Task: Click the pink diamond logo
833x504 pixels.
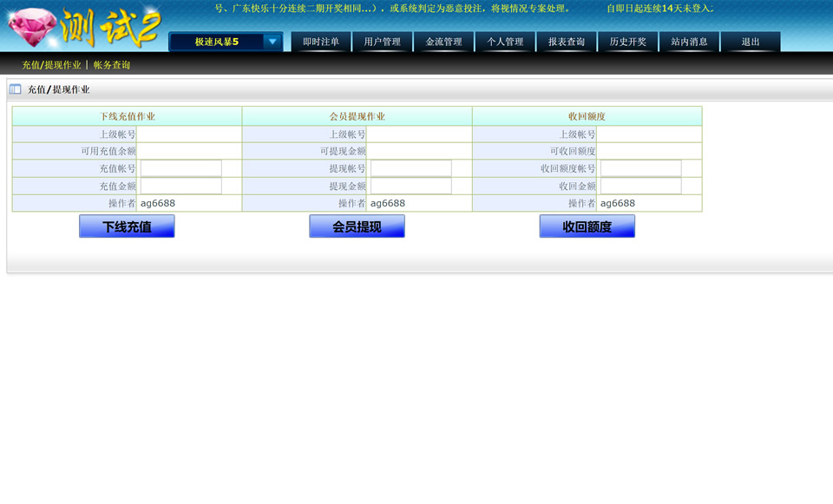Action: click(33, 28)
